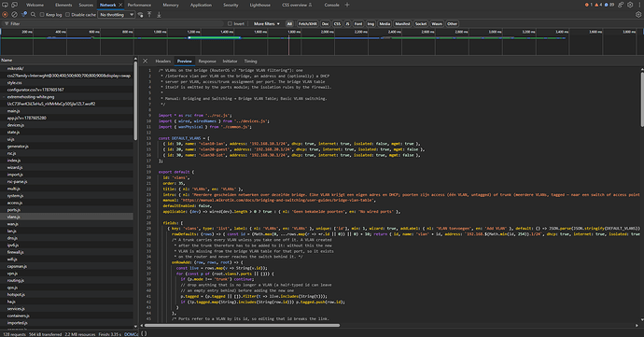Image resolution: width=644 pixels, height=337 pixels.
Task: Add another tool with plus icon
Action: [x=347, y=5]
